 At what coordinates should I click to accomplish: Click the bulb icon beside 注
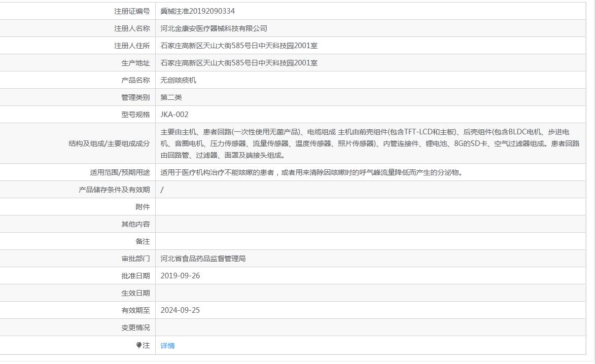tap(139, 345)
